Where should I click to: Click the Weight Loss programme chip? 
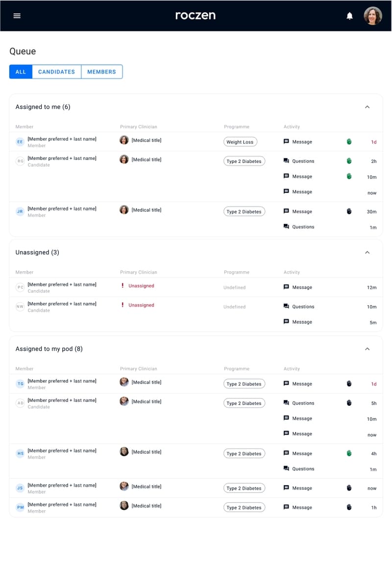pyautogui.click(x=240, y=142)
